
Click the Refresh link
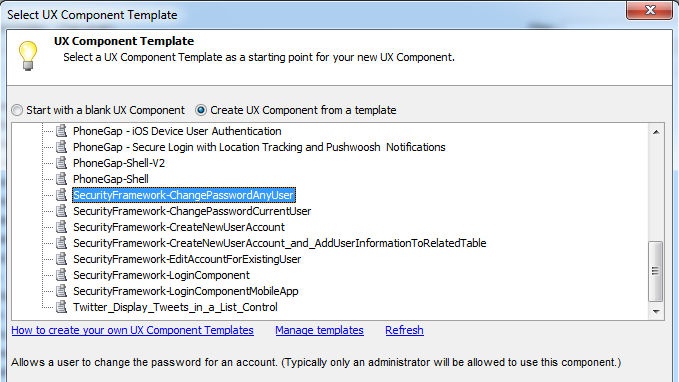(404, 330)
